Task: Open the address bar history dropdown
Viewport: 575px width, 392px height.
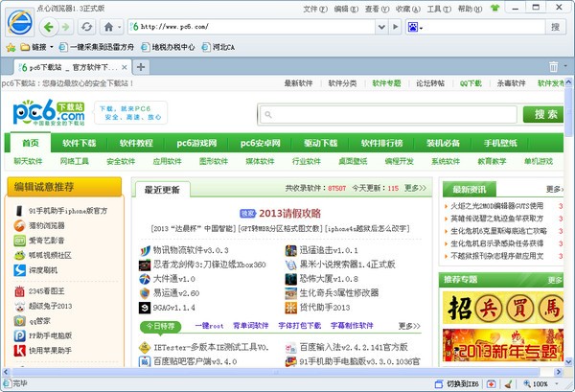Action: tap(381, 27)
